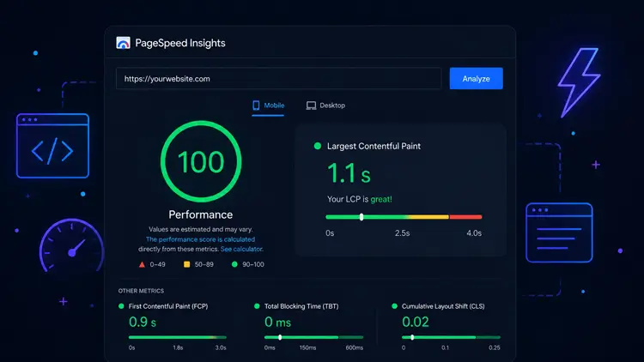Click the LCP timing slider marker
644x362 pixels.
pyautogui.click(x=361, y=217)
